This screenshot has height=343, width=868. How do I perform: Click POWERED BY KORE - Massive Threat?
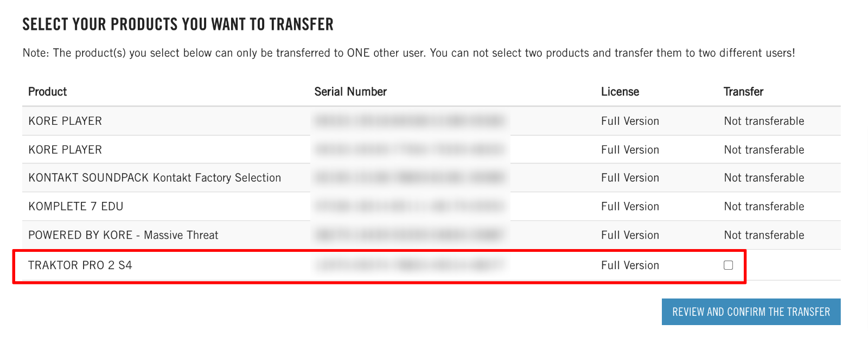point(123,236)
